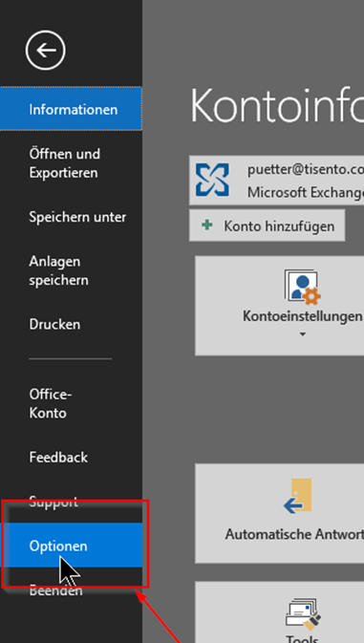Click the Microsoft Exchange account icon

212,180
